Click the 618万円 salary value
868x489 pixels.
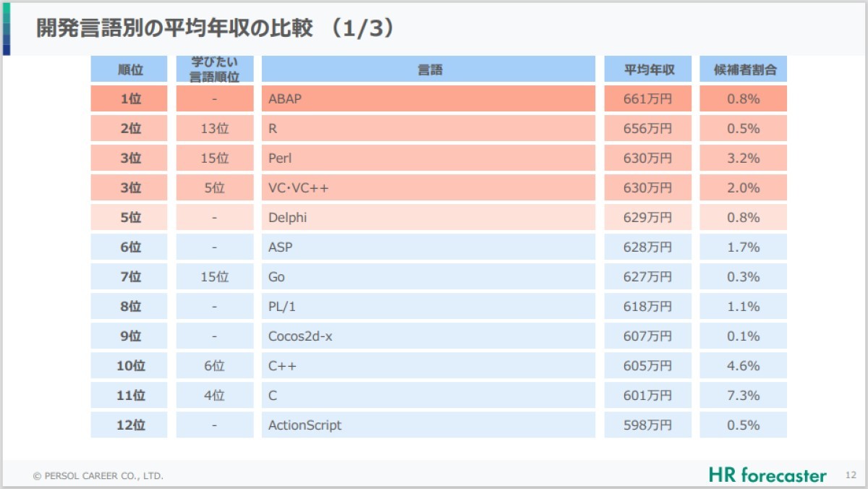(x=648, y=306)
